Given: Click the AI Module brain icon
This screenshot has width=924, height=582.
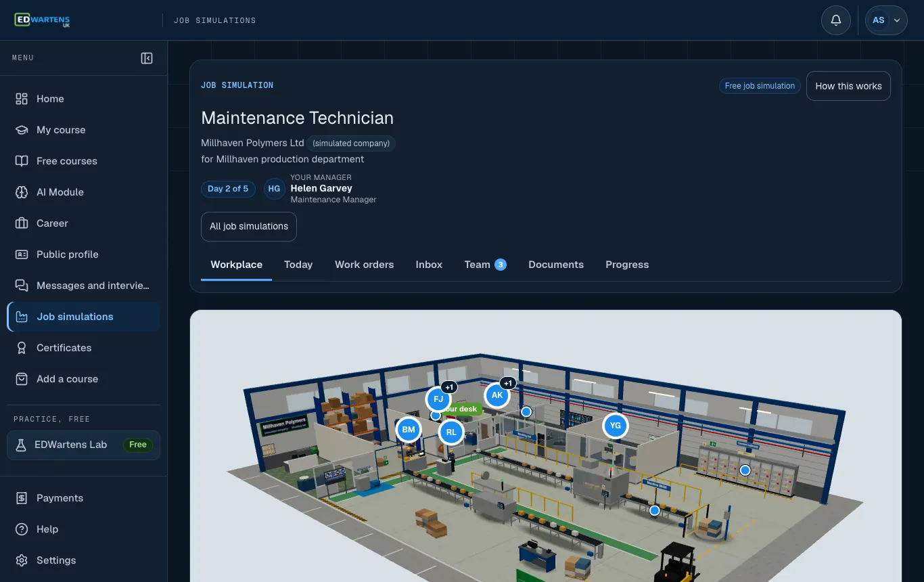Looking at the screenshot, I should pos(22,192).
